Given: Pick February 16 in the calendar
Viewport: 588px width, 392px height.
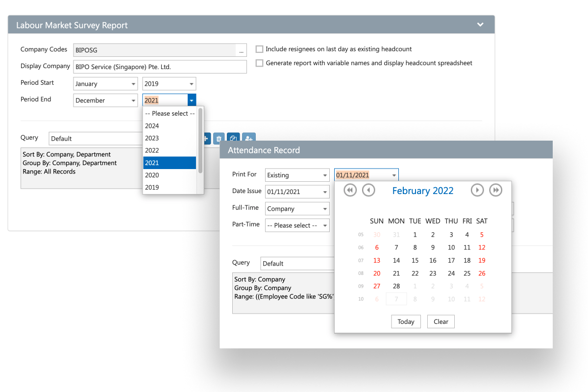Looking at the screenshot, I should (433, 261).
